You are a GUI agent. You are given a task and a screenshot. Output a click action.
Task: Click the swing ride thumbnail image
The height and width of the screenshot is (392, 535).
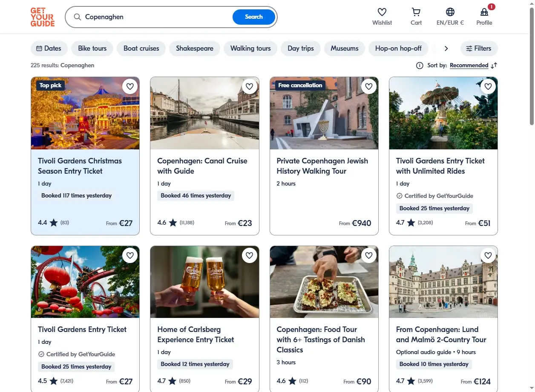pos(443,113)
